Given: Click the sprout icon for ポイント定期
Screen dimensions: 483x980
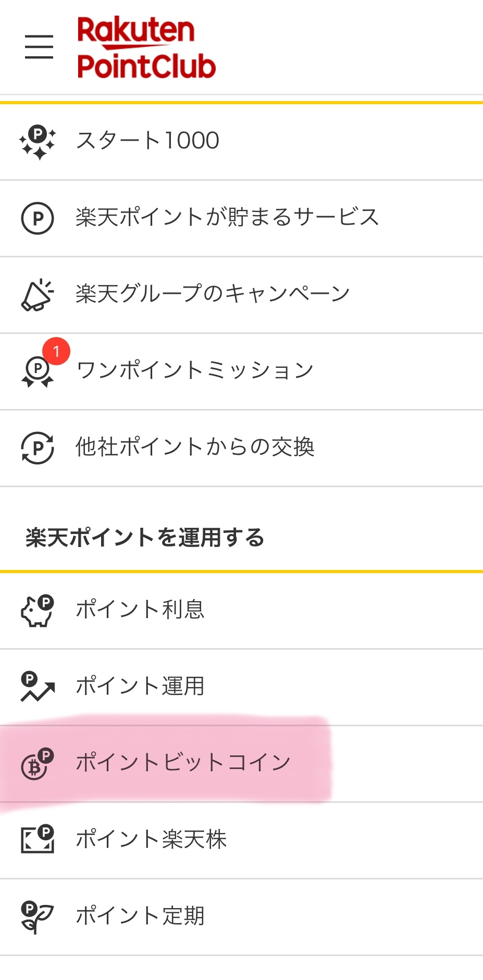Looking at the screenshot, I should point(38,916).
